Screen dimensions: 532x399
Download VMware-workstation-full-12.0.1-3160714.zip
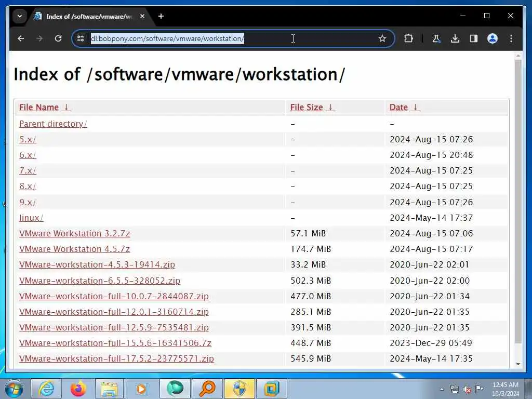(x=114, y=312)
